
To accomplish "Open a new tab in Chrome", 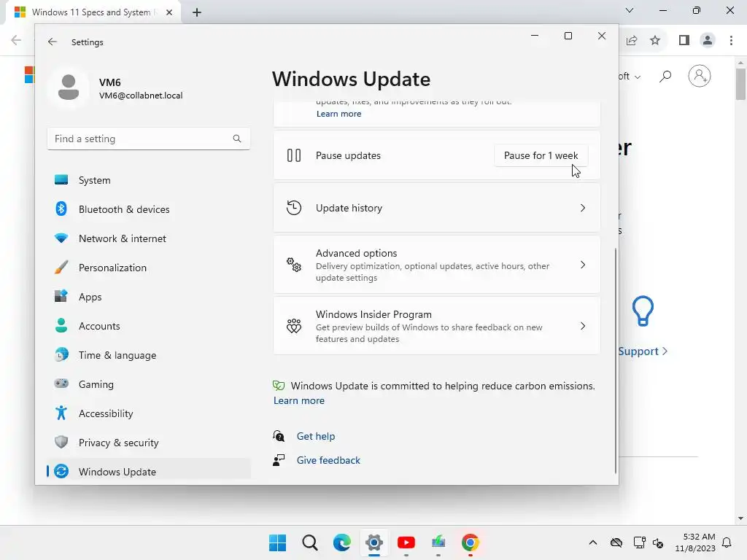I will pyautogui.click(x=197, y=12).
